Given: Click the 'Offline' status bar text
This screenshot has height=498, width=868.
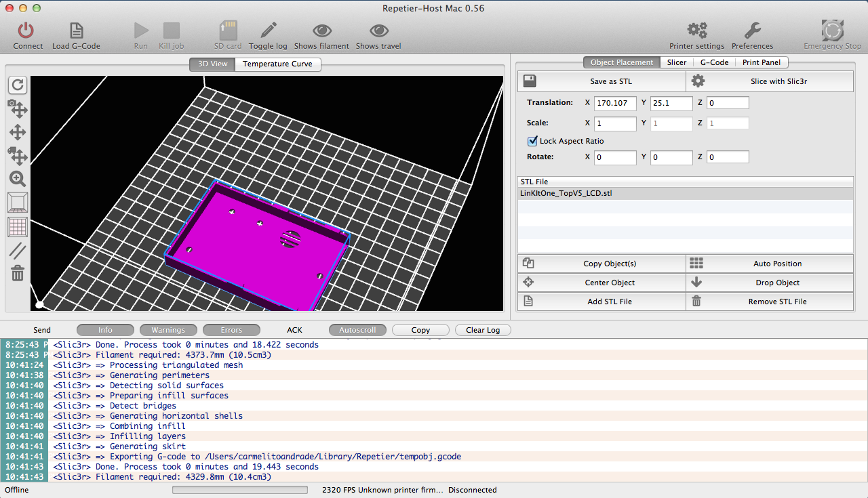Looking at the screenshot, I should 17,490.
